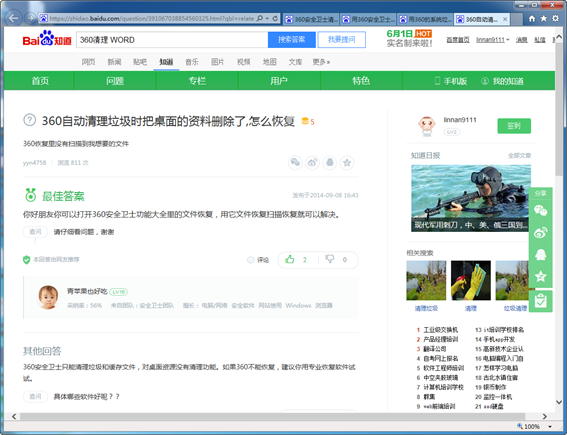Image resolution: width=567 pixels, height=435 pixels.
Task: Open the 手机版 link
Action: click(451, 81)
